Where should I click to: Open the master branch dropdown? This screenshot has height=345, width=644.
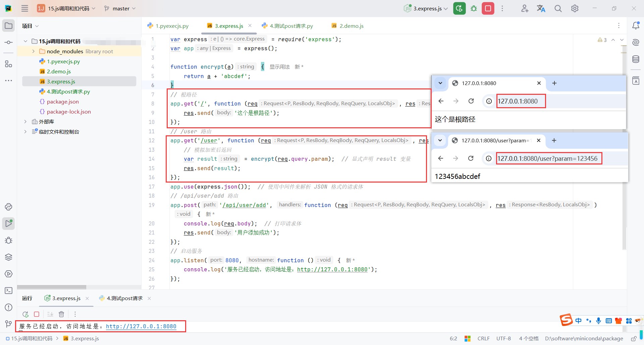tap(120, 8)
